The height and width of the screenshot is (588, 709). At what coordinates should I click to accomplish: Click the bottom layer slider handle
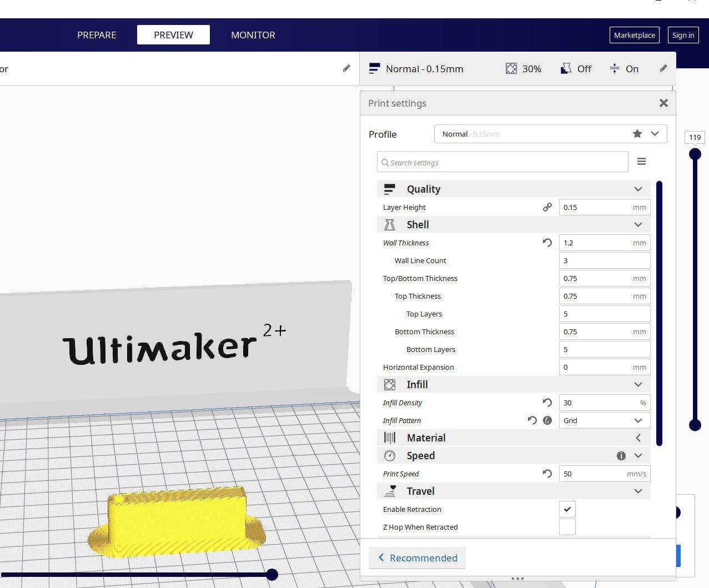pos(695,425)
